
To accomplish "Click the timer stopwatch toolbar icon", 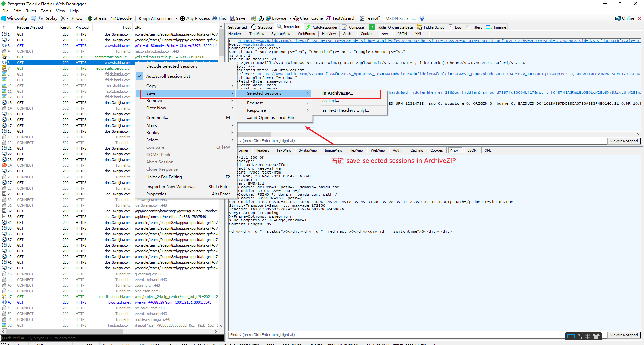I will [x=261, y=18].
